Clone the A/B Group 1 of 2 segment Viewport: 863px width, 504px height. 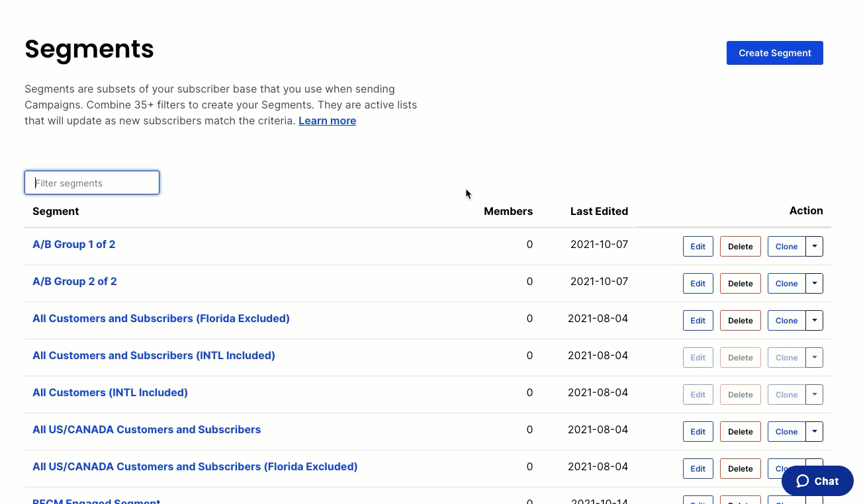coord(786,246)
